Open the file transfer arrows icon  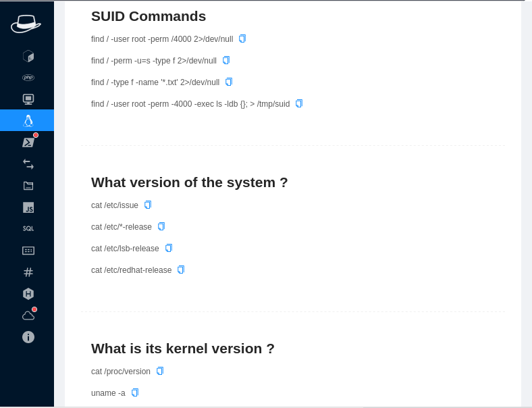28,164
